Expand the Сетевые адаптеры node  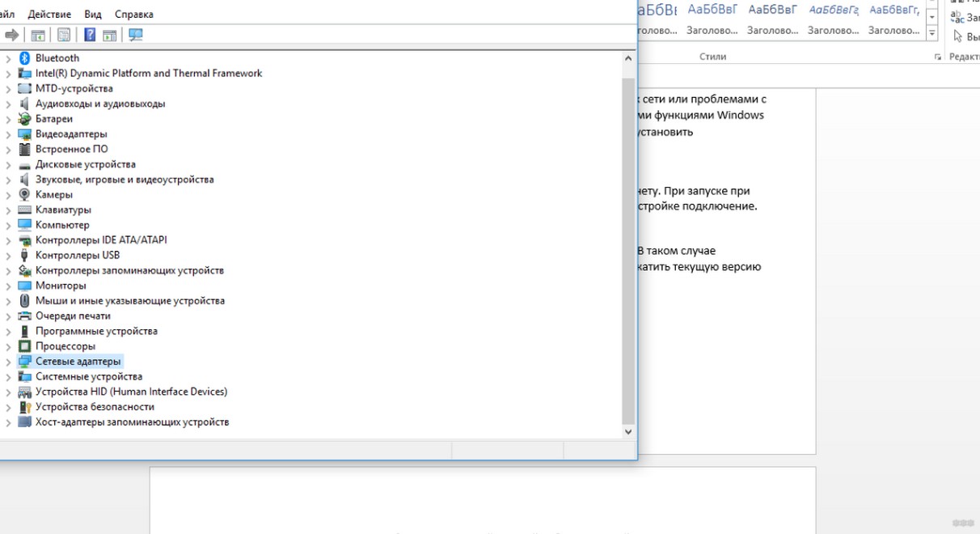click(8, 362)
